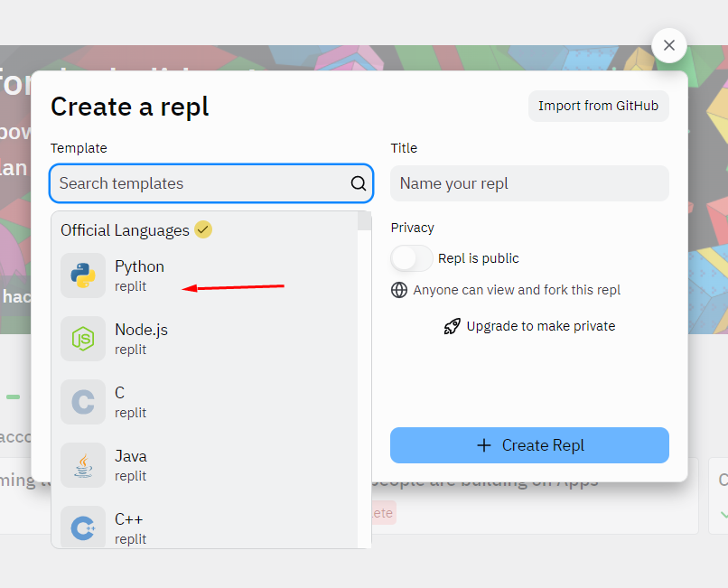Click the yellow verified checkmark badge
The image size is (728, 588).
[x=203, y=229]
